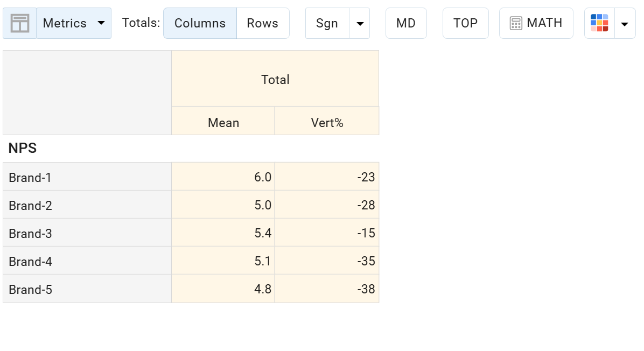Open the color palette dropdown arrow
The height and width of the screenshot is (351, 644).
click(x=625, y=23)
